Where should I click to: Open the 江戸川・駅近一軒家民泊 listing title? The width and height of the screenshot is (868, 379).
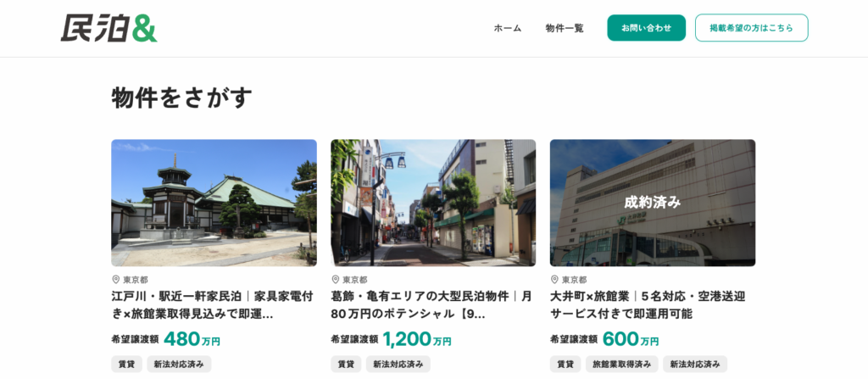(x=213, y=304)
